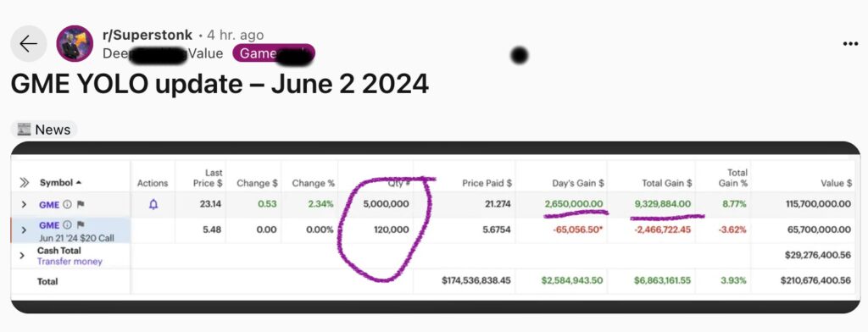
Task: Click the flag icon beside GME stock
Action: tap(81, 204)
